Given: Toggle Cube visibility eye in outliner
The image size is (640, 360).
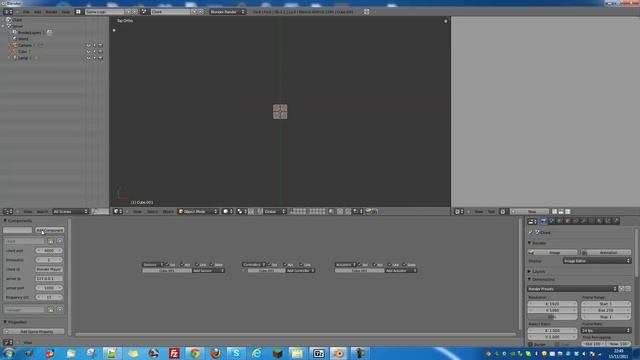Looking at the screenshot, I should pos(88,52).
